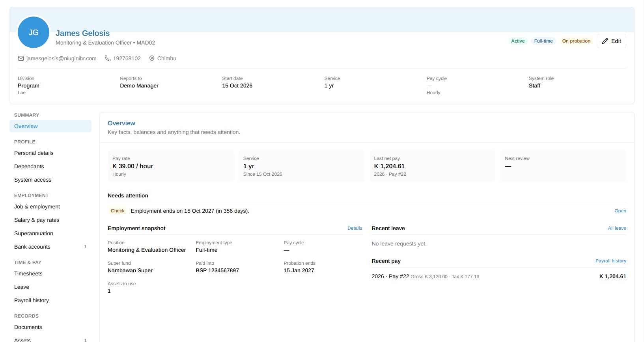
Task: Click the 2026 · Pay #22 recent pay row
Action: pyautogui.click(x=499, y=276)
